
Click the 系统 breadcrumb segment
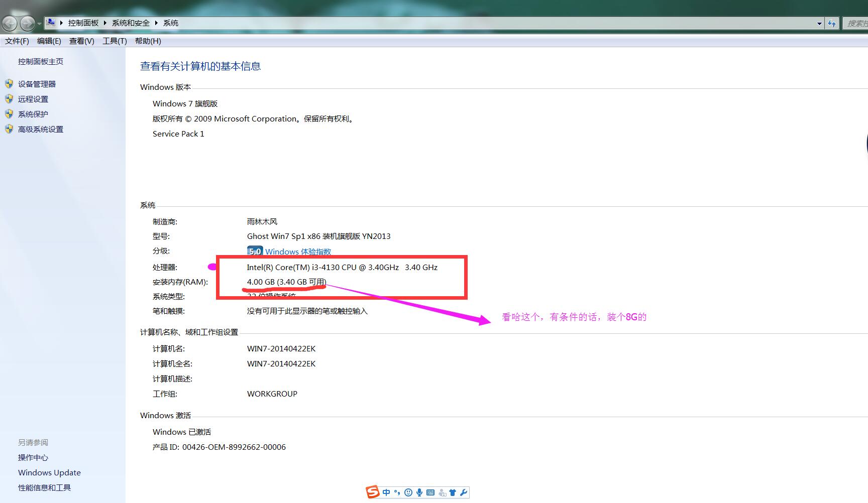[x=171, y=23]
